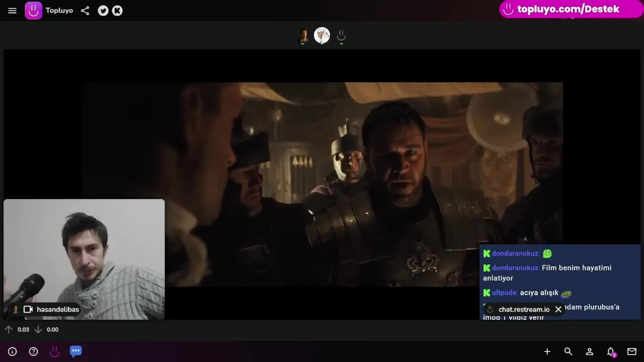Image resolution: width=644 pixels, height=362 pixels.
Task: Open the notifications bell
Action: tap(611, 352)
